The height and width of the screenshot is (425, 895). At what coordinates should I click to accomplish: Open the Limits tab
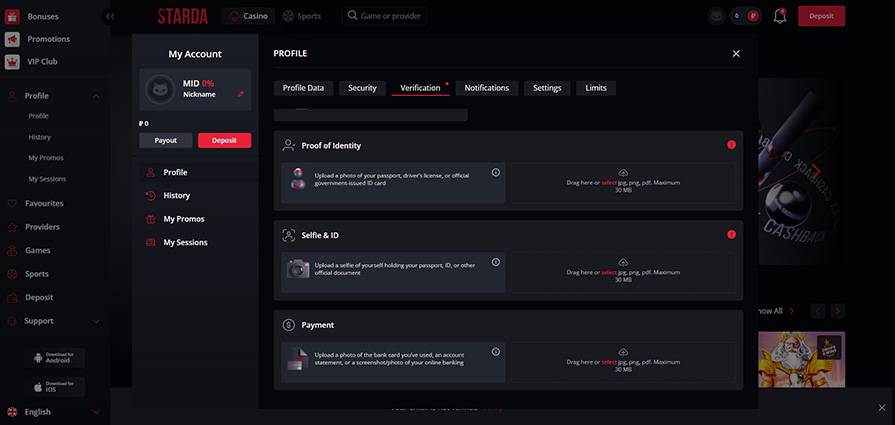595,88
